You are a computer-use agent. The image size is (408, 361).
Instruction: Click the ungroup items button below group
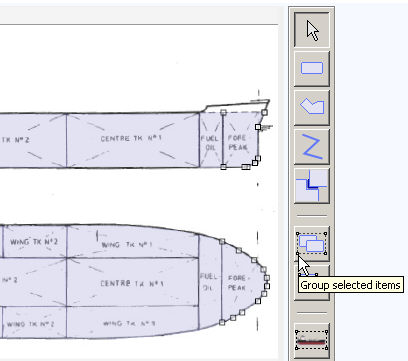tap(312, 283)
